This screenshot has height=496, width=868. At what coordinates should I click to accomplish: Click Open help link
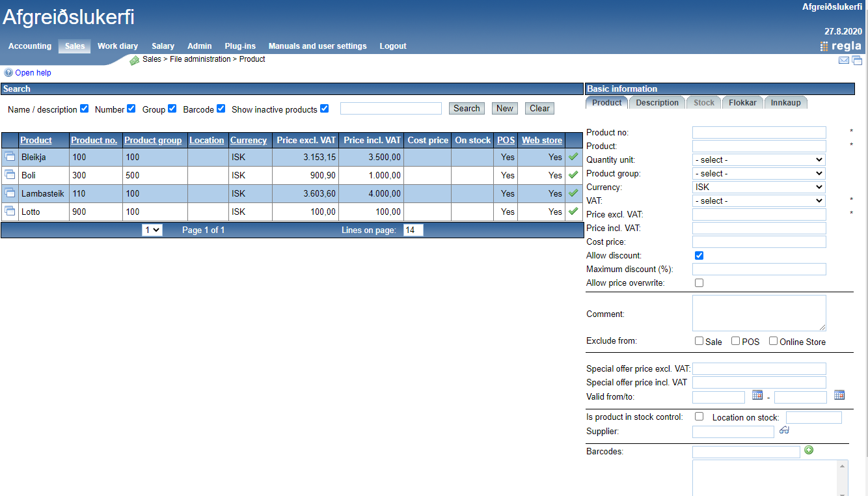coord(33,73)
